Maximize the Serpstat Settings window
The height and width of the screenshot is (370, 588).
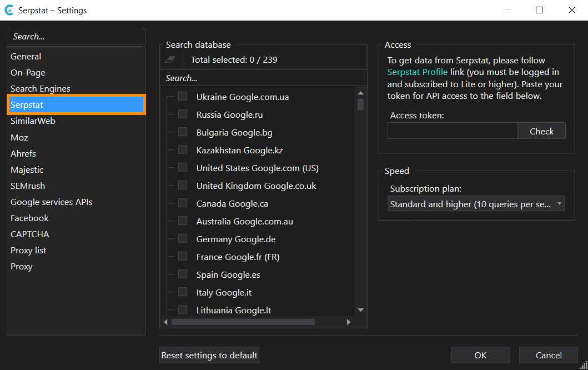click(x=539, y=10)
